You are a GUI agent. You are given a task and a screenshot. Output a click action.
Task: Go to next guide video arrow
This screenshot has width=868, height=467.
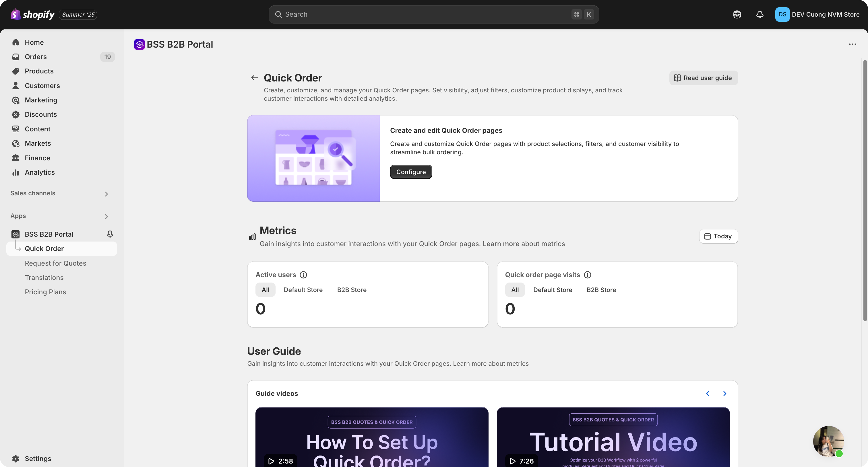click(724, 394)
